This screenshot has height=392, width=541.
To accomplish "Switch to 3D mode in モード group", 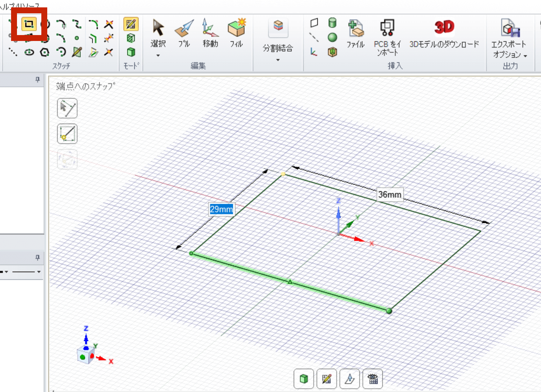I will click(131, 52).
